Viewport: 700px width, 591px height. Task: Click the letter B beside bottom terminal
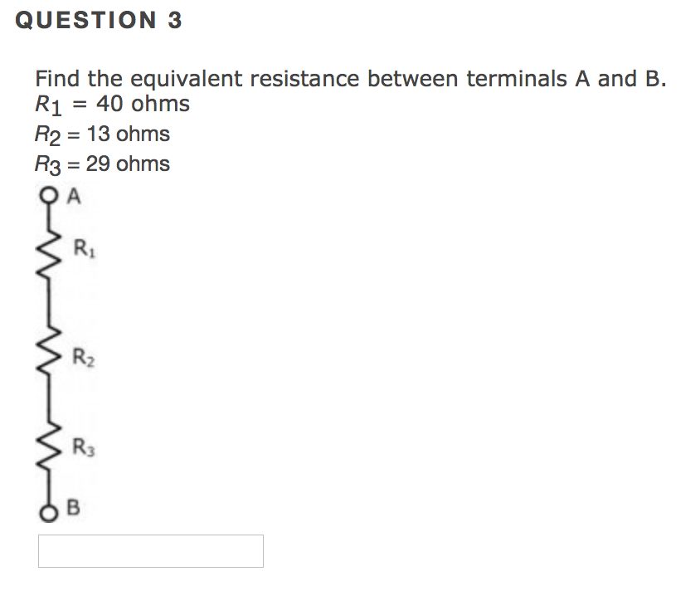[73, 507]
